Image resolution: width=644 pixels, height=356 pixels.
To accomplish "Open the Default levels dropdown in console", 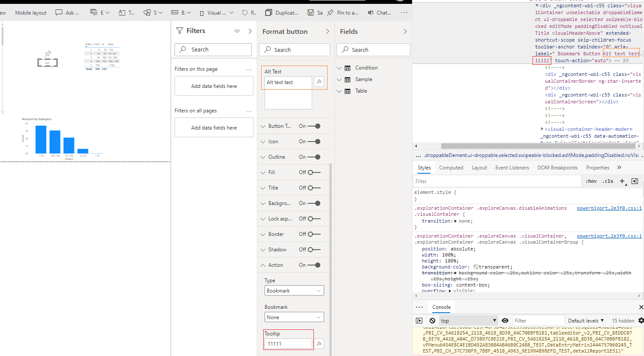I will (586, 320).
